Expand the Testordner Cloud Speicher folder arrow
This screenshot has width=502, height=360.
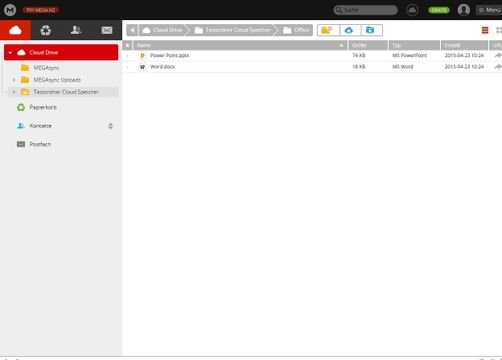point(14,92)
